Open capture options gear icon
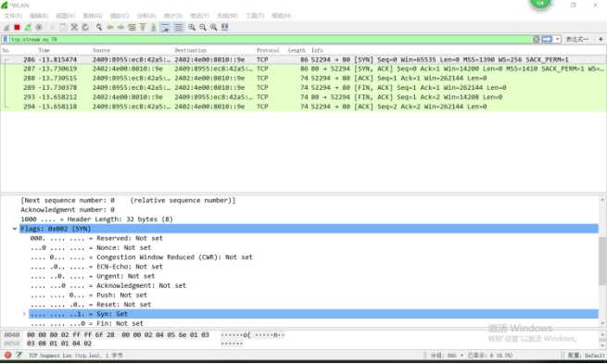This screenshot has height=364, width=607. (x=39, y=27)
